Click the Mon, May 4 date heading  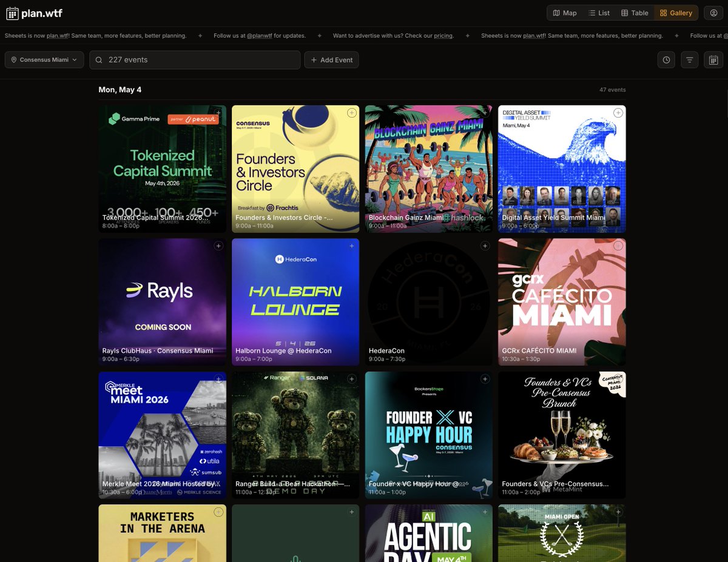point(120,90)
